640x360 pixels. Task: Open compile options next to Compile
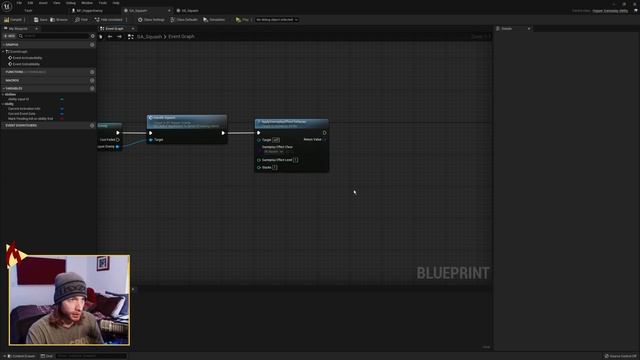pos(24,20)
